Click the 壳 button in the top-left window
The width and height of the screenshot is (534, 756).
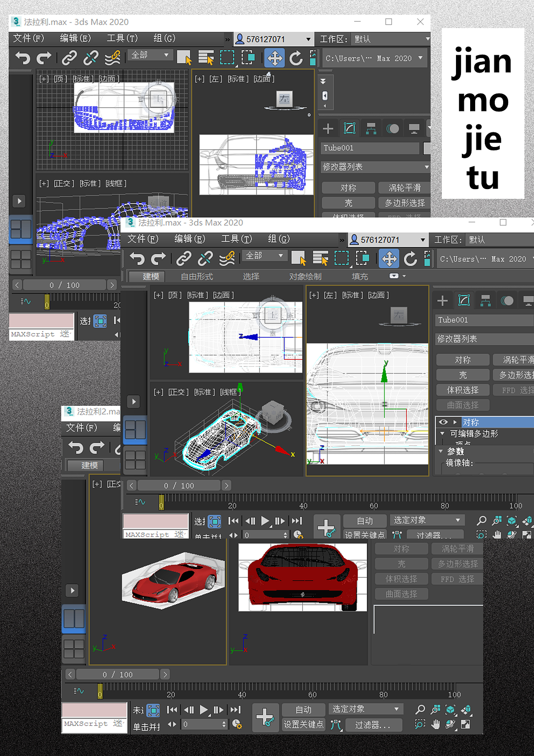tap(348, 203)
